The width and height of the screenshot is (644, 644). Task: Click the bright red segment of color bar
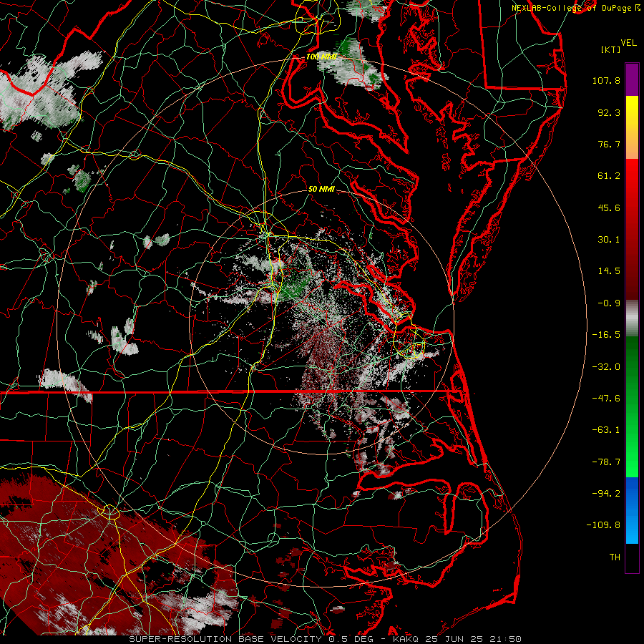tap(632, 181)
